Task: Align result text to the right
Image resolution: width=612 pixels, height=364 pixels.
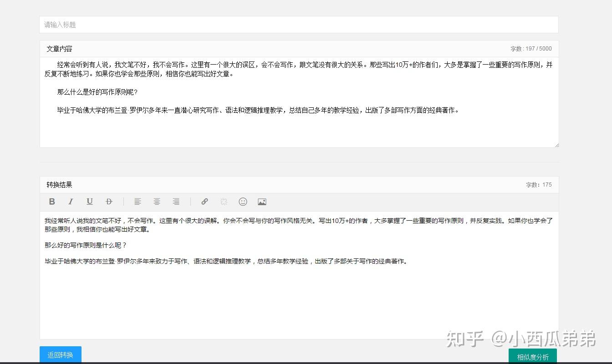Action: [x=176, y=202]
